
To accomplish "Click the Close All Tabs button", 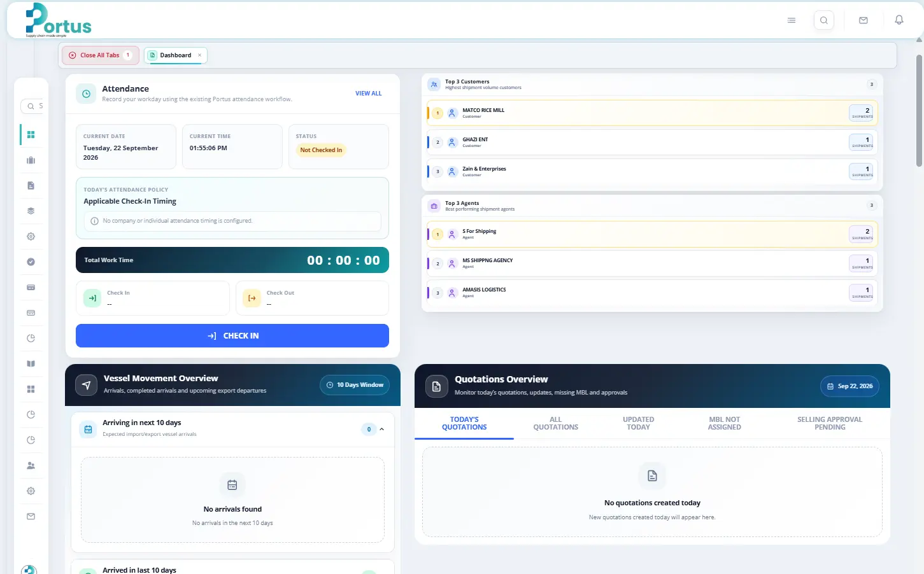I will [x=100, y=55].
